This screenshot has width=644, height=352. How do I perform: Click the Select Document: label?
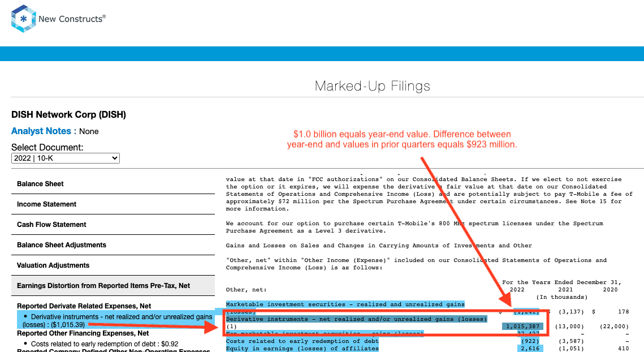47,147
